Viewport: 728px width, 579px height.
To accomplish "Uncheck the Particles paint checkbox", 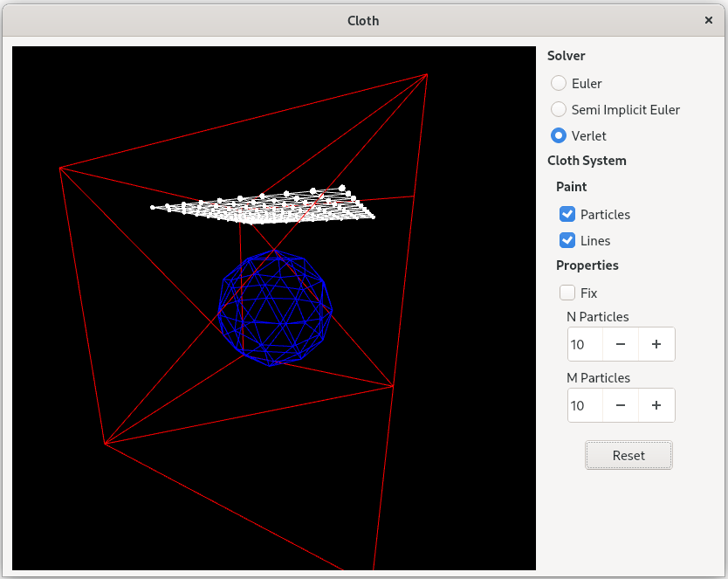I will (567, 214).
